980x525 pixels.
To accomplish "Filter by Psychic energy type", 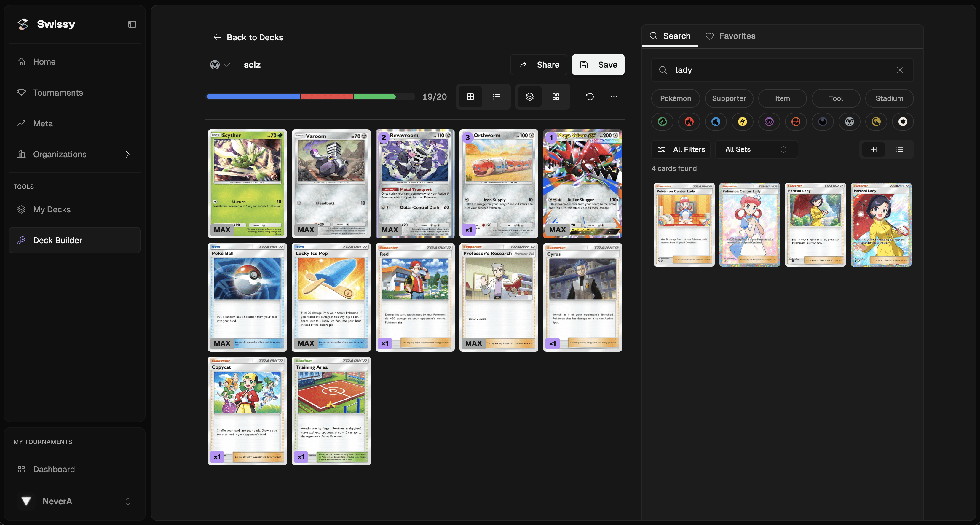I will tap(769, 121).
